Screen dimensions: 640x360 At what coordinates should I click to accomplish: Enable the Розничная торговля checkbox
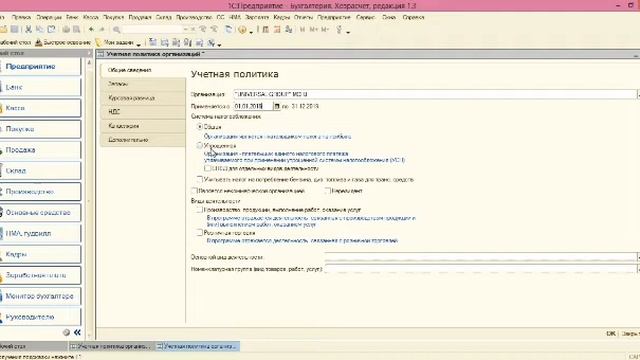point(200,233)
